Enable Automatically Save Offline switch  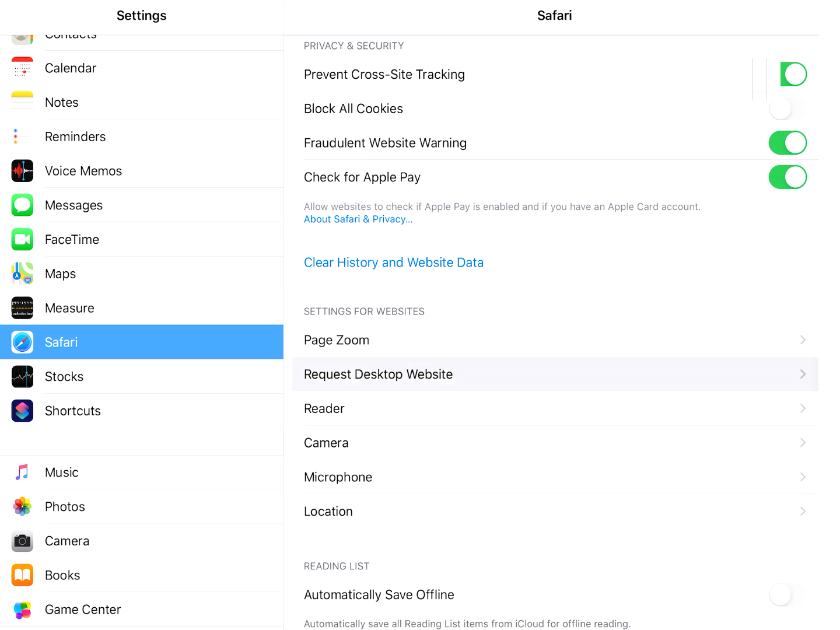click(787, 595)
